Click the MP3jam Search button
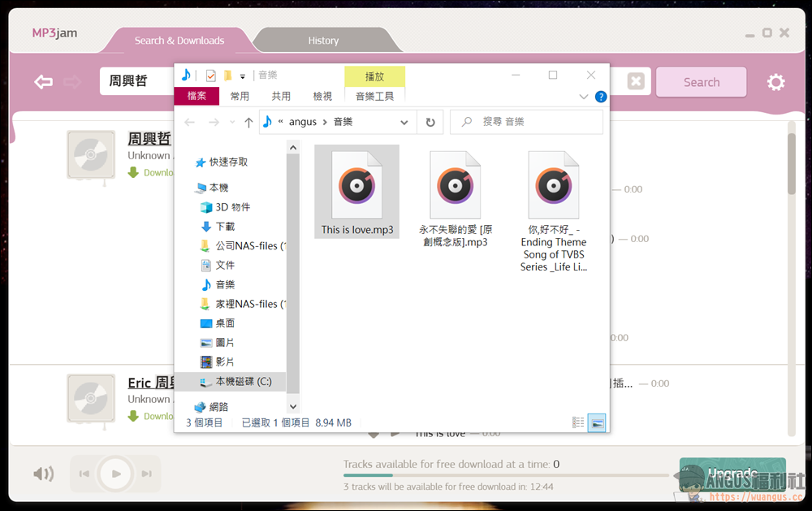The width and height of the screenshot is (812, 511). (702, 82)
